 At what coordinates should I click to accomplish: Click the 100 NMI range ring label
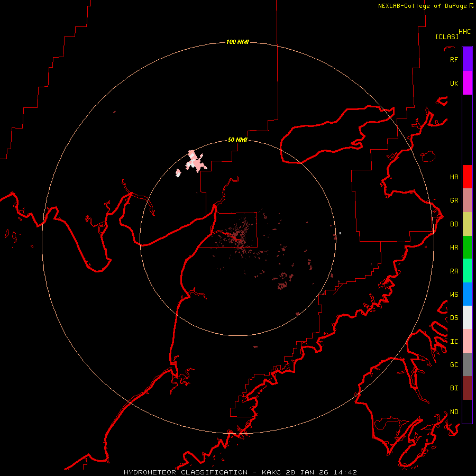click(x=237, y=42)
